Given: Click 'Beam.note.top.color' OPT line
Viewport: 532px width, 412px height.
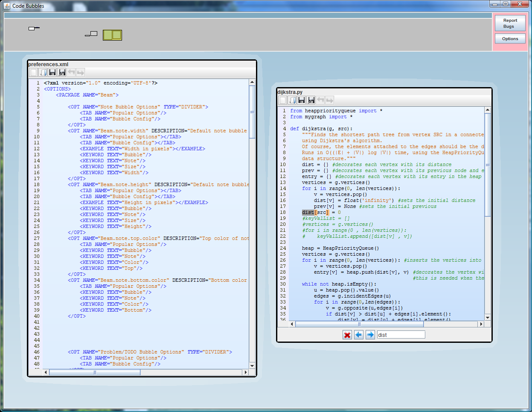Looking at the screenshot, I should coord(158,238).
